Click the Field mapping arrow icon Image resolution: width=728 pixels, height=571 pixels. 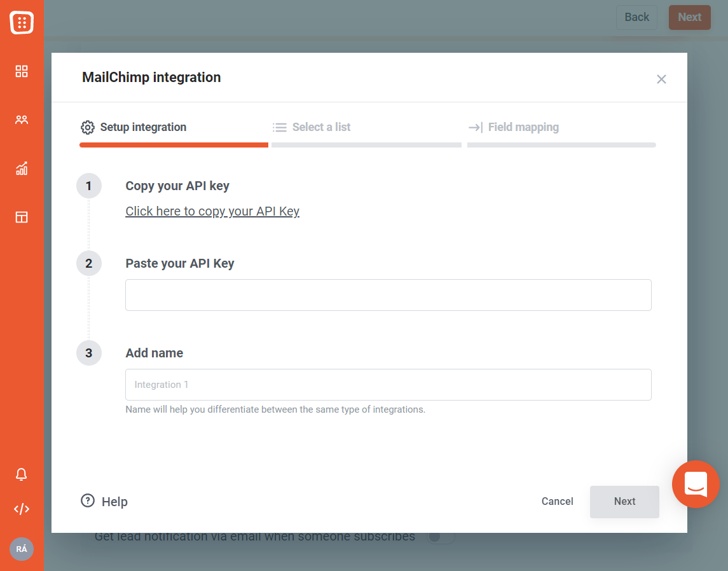(476, 127)
